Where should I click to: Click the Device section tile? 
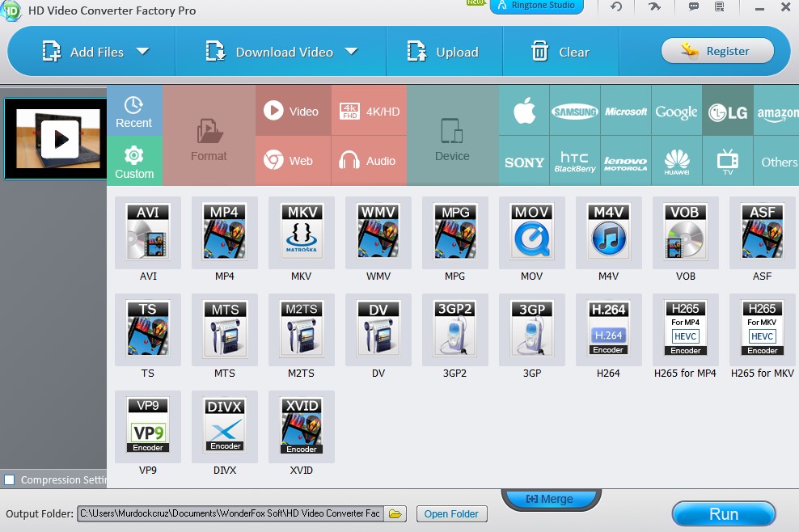pyautogui.click(x=453, y=136)
